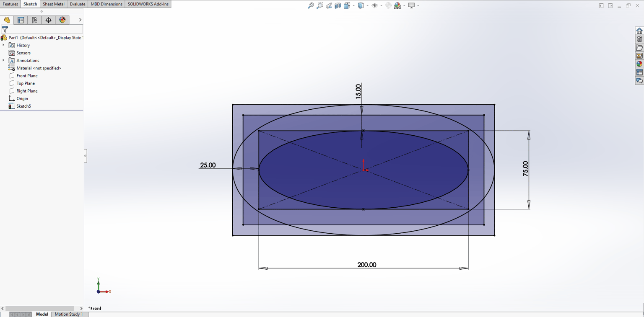Click the 15.00 dimension value
This screenshot has height=317, width=644.
tap(358, 91)
